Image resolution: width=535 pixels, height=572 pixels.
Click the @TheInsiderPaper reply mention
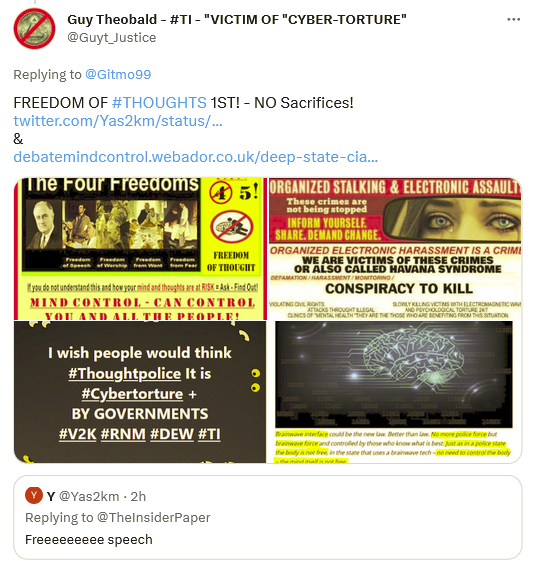154,517
